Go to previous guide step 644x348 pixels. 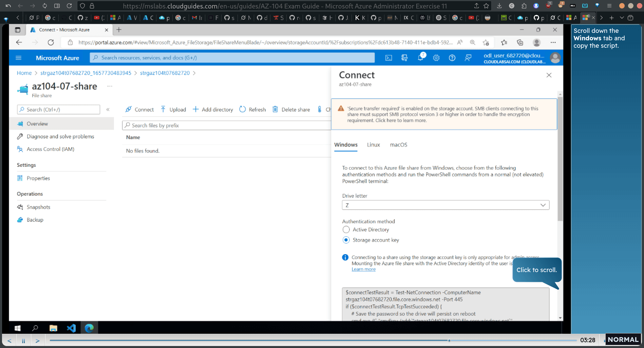10,341
